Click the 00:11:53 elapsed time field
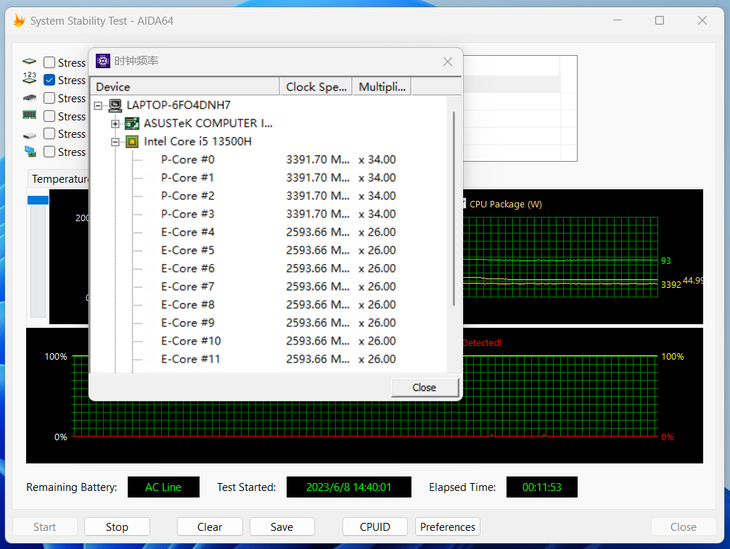The height and width of the screenshot is (549, 730). 542,487
